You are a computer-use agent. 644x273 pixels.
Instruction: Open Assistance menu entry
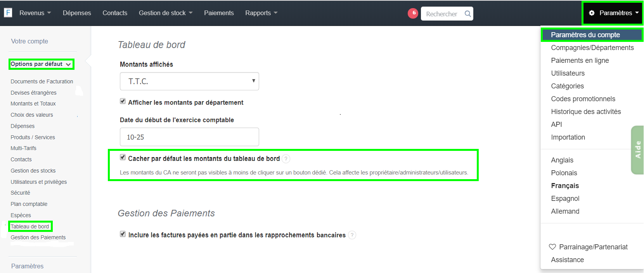(x=567, y=260)
